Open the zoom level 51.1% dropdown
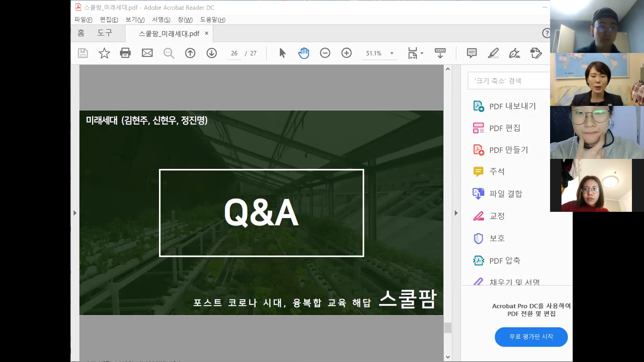Screen dimensions: 644x362 point(392,53)
